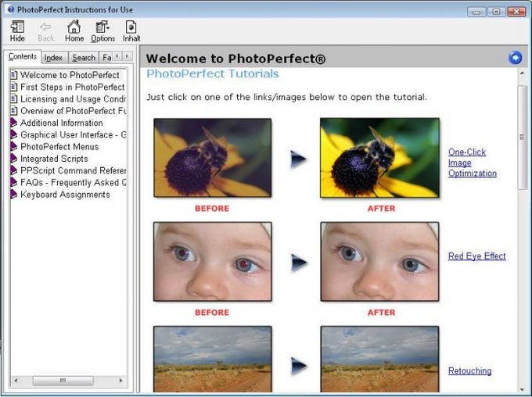Minimize the help window
532x397 pixels.
point(476,12)
